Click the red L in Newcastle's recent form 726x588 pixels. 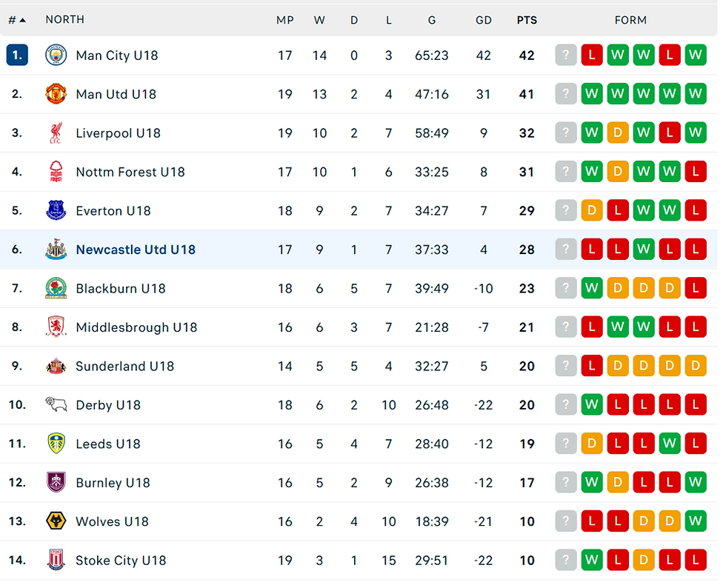592,249
